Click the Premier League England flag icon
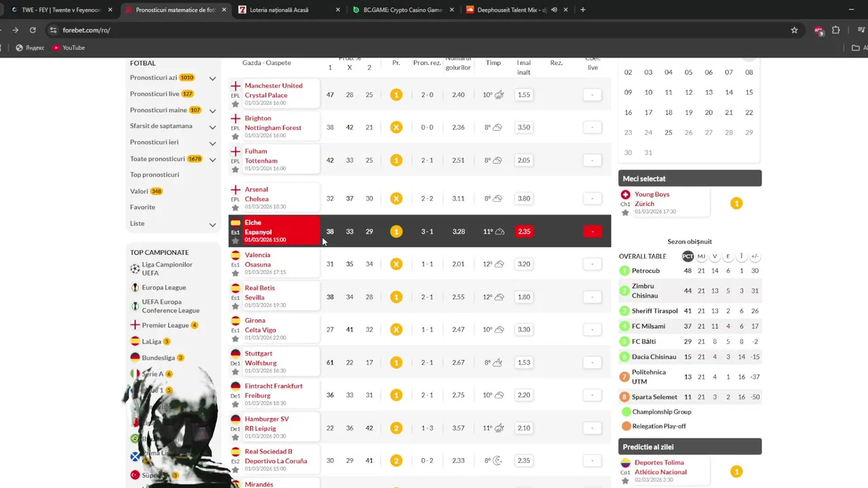 click(135, 325)
